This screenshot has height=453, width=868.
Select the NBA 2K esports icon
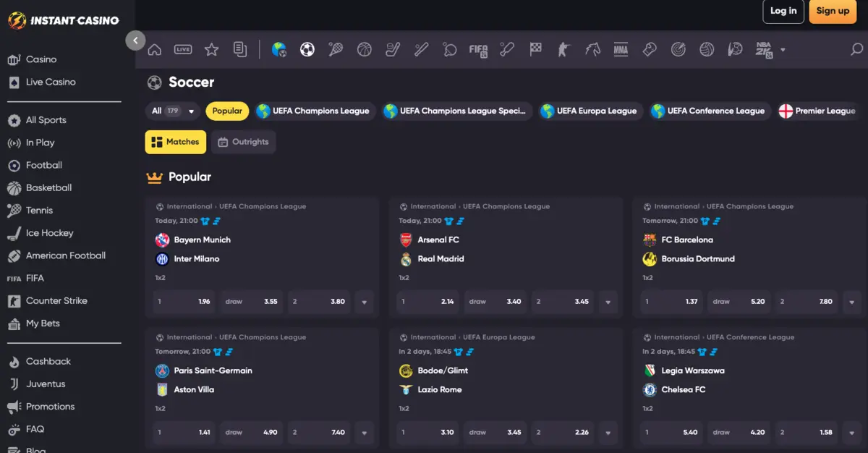[764, 50]
